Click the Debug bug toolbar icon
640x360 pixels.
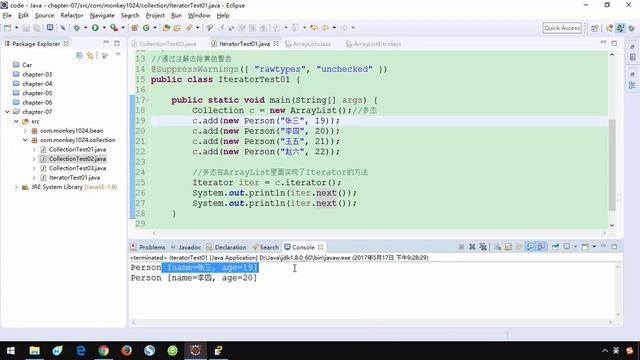pyautogui.click(x=76, y=28)
